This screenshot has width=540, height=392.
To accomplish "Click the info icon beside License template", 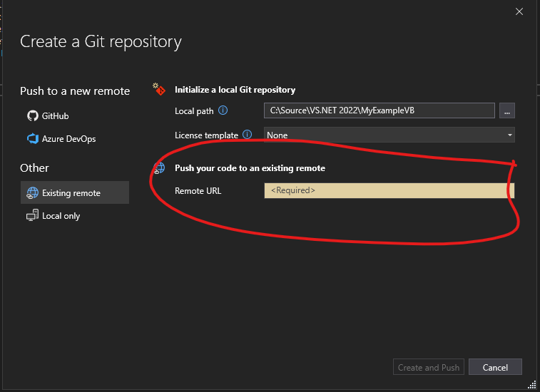I will coord(247,134).
